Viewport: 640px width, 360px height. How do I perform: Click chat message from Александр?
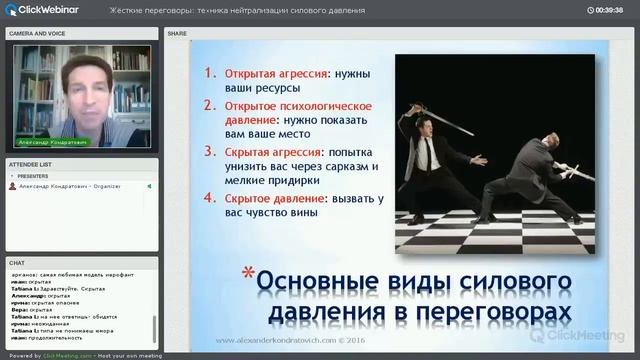point(40,296)
